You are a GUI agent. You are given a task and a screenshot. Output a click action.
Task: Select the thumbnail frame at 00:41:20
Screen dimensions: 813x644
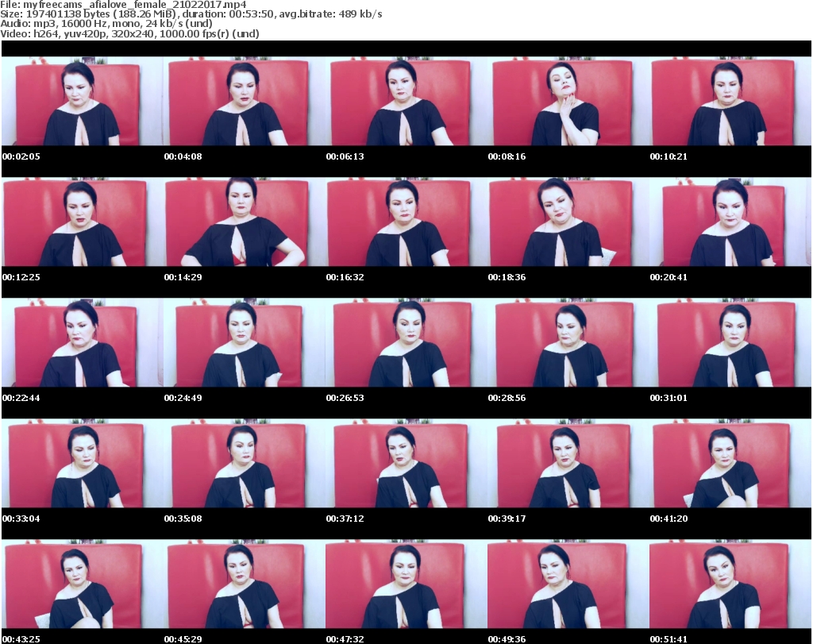point(730,464)
